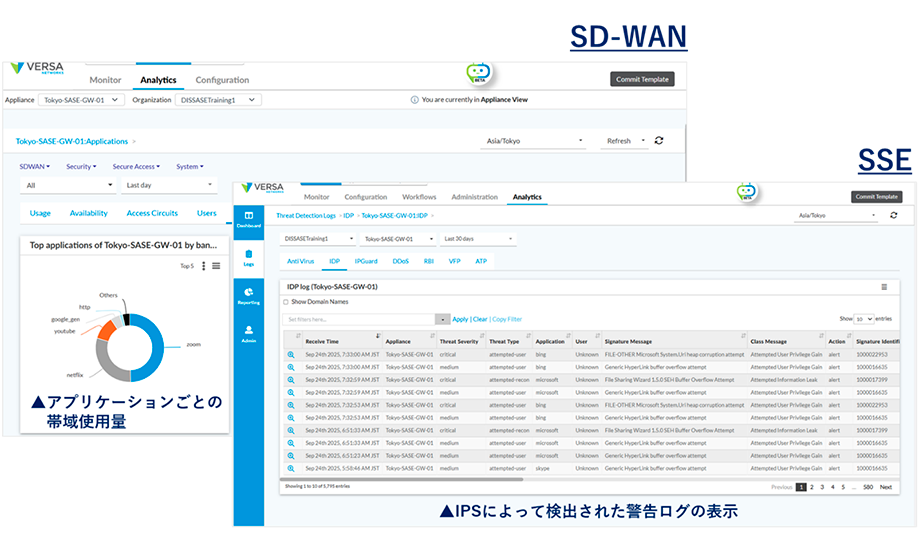Open the Admin sidebar icon

coord(249,333)
